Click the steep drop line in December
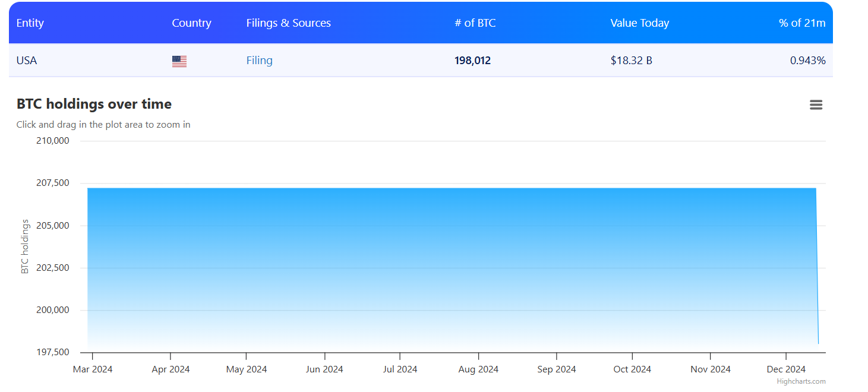The height and width of the screenshot is (392, 868). [818, 267]
